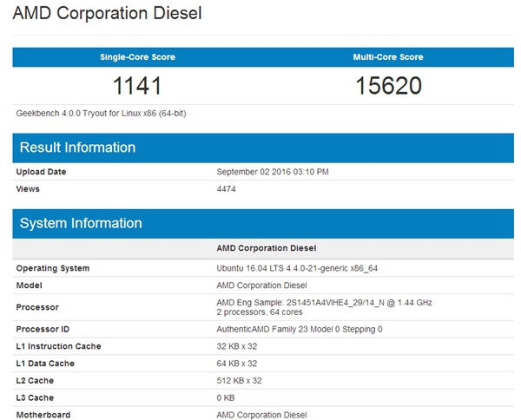Click the L1 Instruction Cache label
521x420 pixels.
click(x=58, y=346)
